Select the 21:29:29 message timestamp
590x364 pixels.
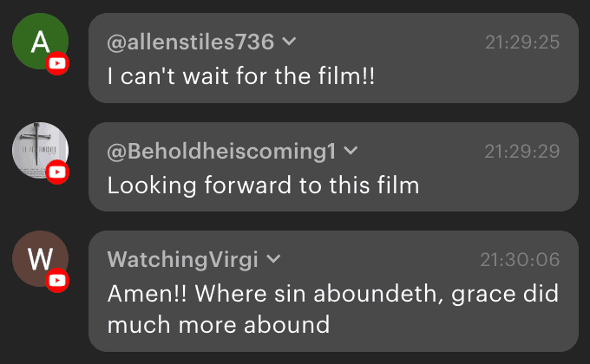(521, 151)
